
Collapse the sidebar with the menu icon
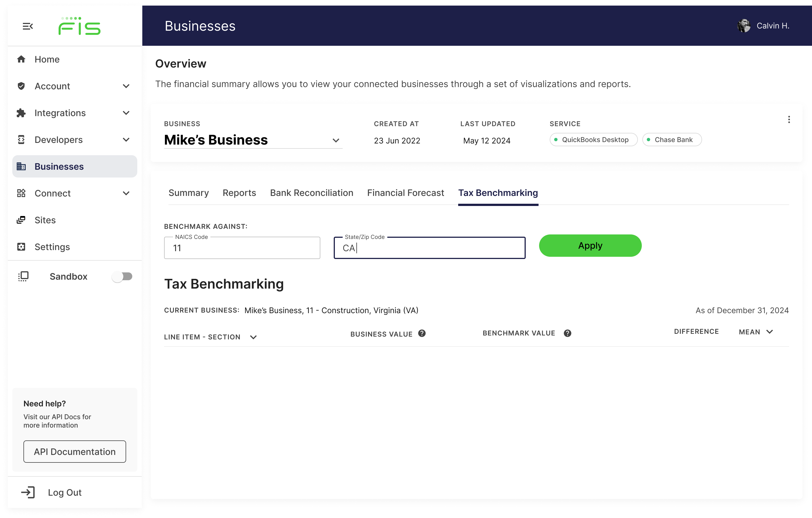pos(28,26)
